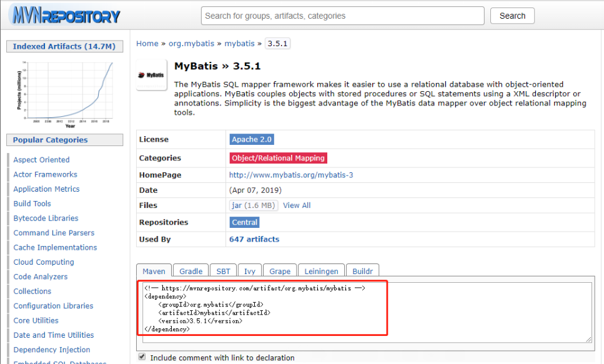This screenshot has width=604, height=364.
Task: Open the 647 artifacts usage link
Action: point(254,239)
